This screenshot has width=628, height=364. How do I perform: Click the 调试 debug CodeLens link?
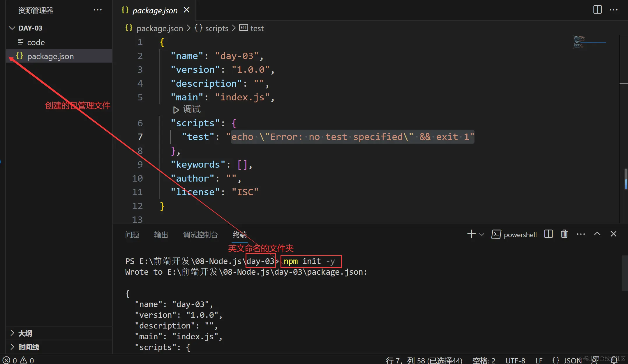[191, 110]
